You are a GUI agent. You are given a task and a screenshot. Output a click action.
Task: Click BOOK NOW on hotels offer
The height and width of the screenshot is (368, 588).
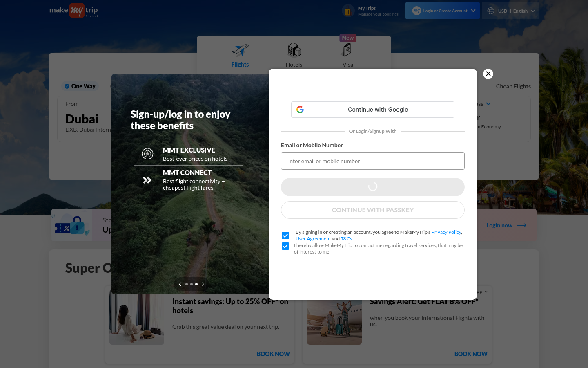pos(273,354)
